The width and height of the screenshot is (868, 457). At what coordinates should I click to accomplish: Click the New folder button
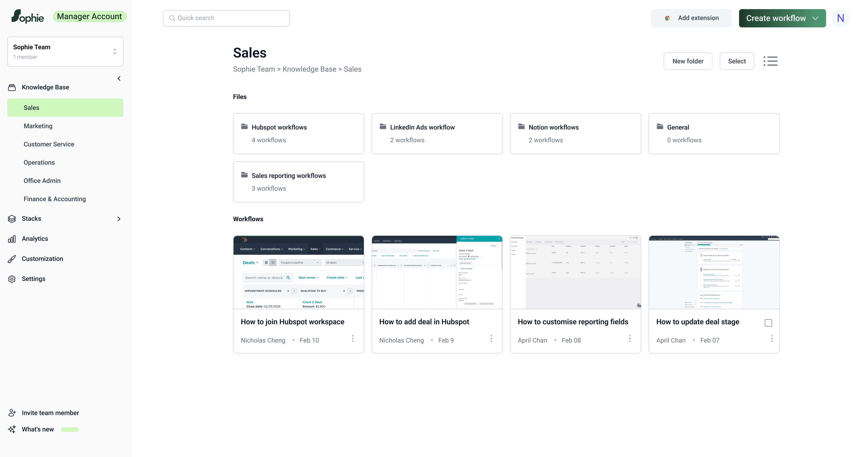tap(688, 61)
